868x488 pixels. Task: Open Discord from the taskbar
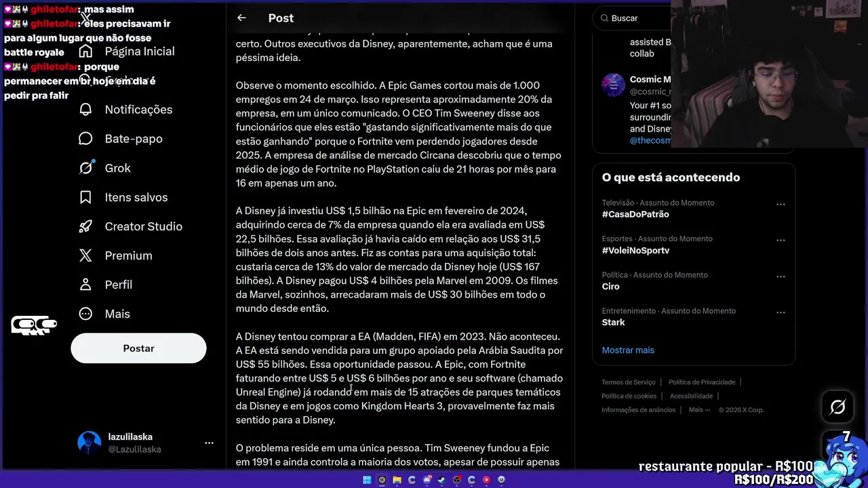pos(427,480)
